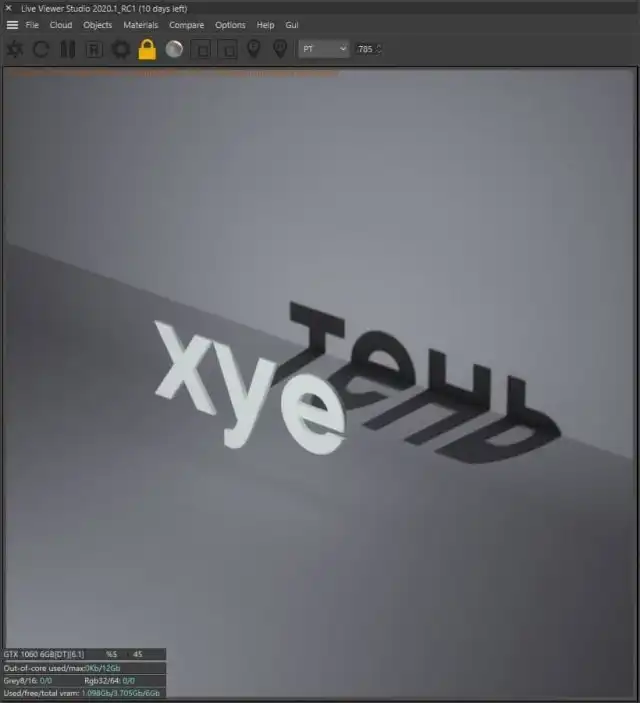Enable the render region square icon

point(201,49)
